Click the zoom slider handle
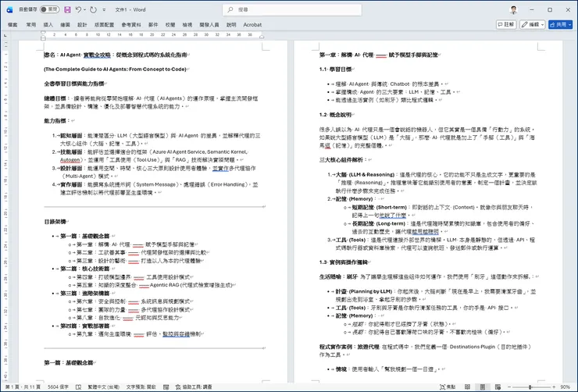Screen dimensions: 578x392 pyautogui.click(x=530, y=387)
